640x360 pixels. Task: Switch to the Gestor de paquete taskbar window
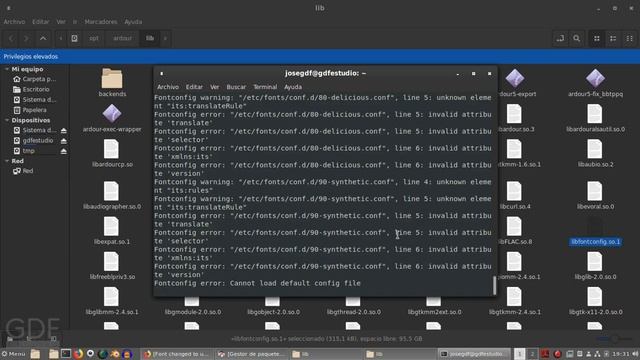tap(251, 354)
